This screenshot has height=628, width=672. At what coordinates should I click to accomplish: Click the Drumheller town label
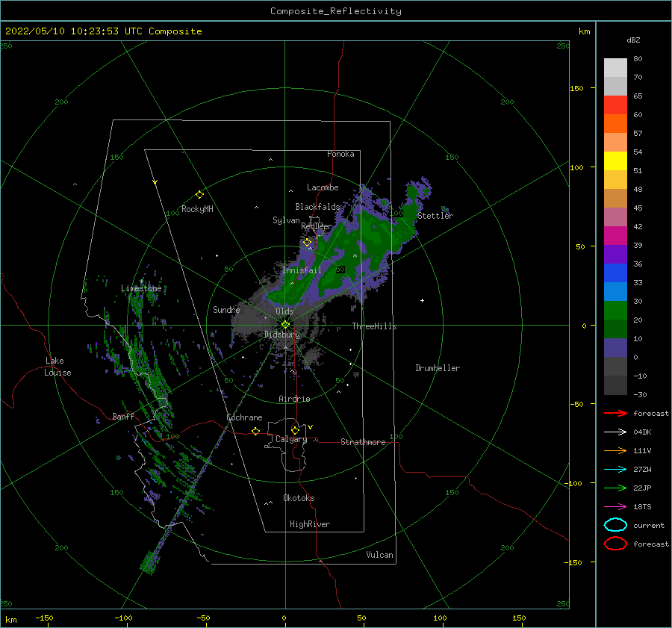(x=438, y=368)
